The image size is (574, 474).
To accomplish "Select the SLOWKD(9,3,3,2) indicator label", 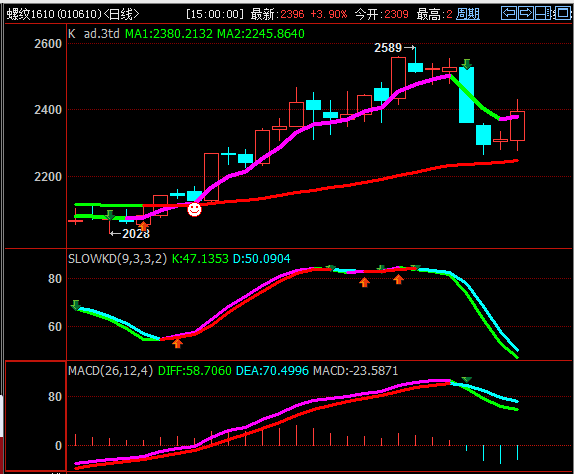I will (117, 259).
